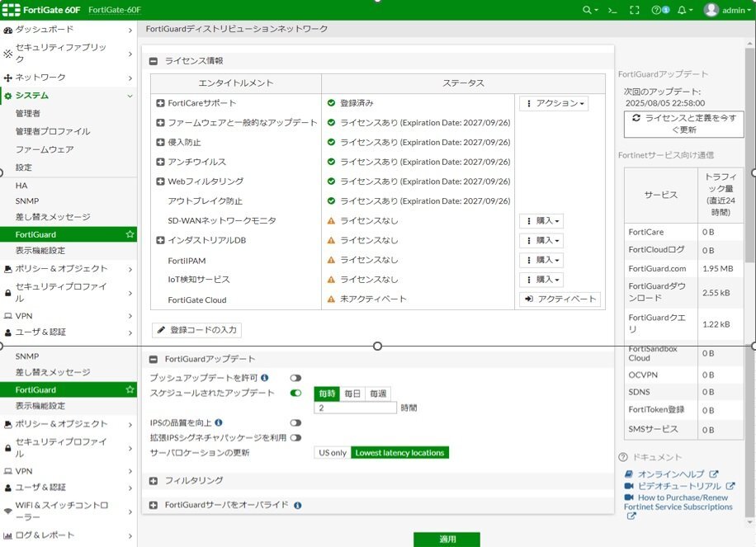
Task: Expand the FortiCareサポート row
Action: point(161,103)
